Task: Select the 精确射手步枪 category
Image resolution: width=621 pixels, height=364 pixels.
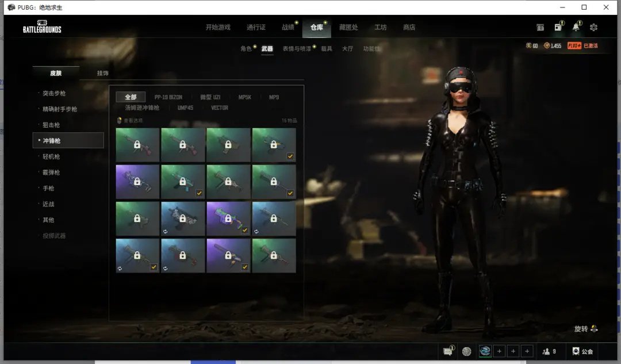Action: pos(60,109)
